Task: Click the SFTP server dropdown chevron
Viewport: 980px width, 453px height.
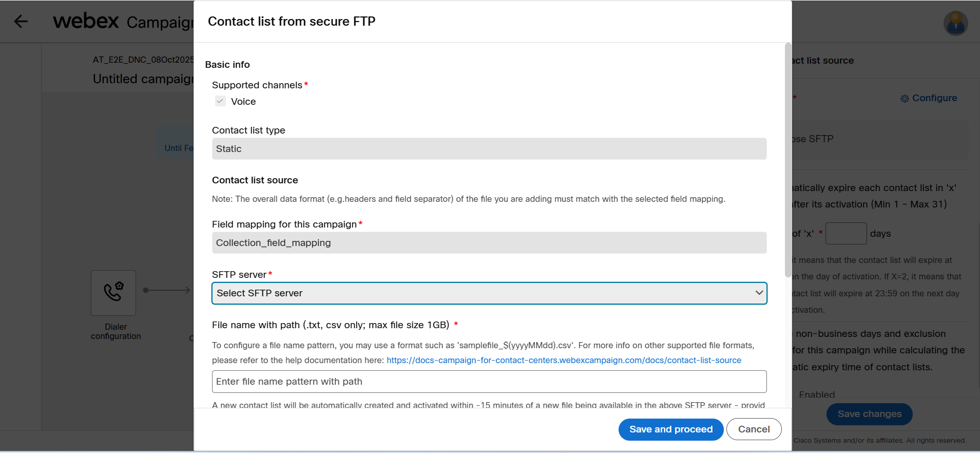Action: pyautogui.click(x=759, y=293)
